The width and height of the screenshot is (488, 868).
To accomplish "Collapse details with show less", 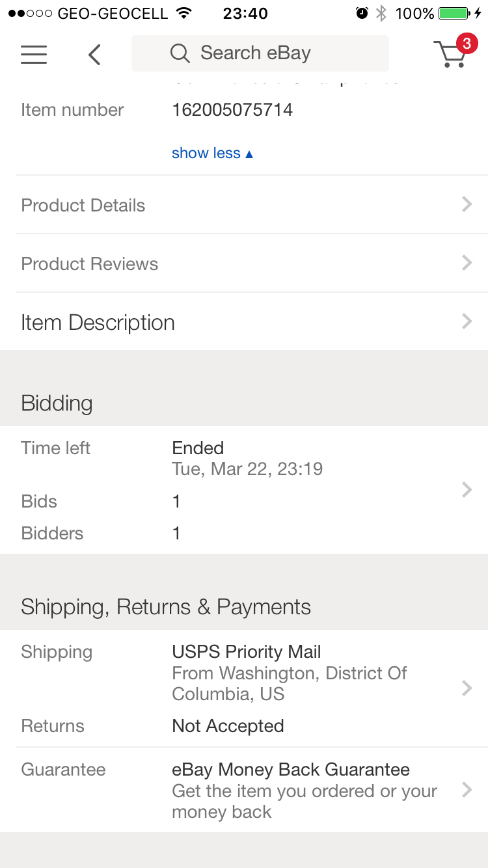I will (x=212, y=153).
